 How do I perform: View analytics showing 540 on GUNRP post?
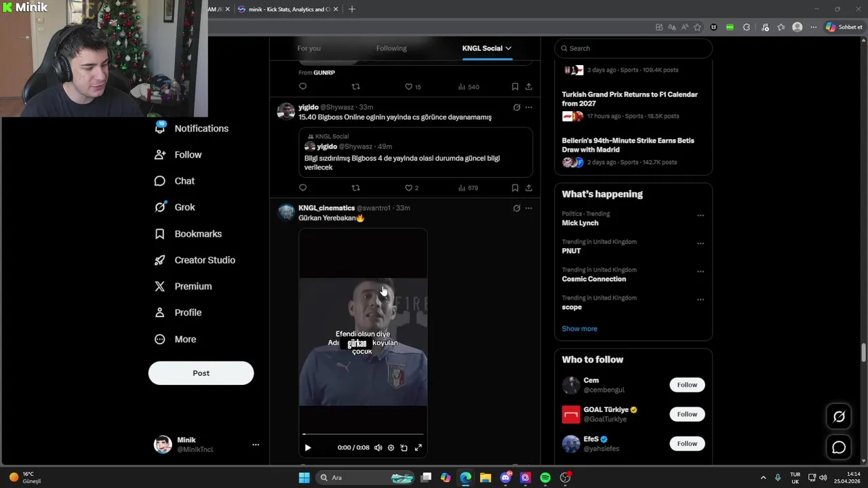tap(469, 87)
